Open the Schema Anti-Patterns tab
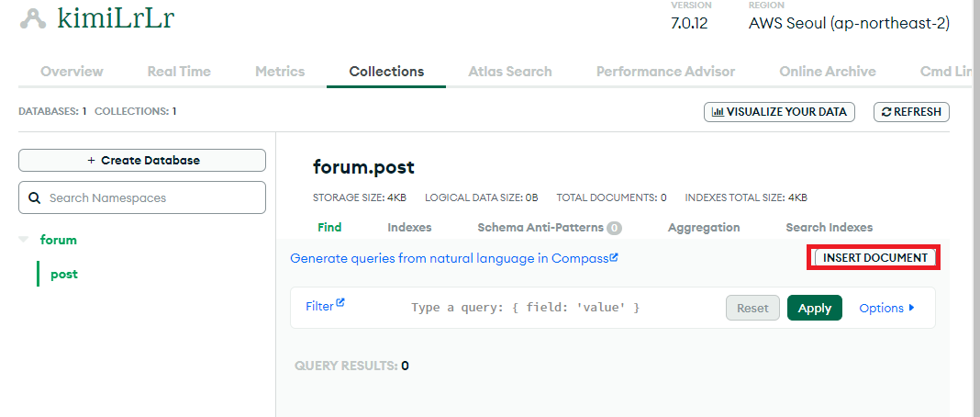This screenshot has height=417, width=980. click(x=550, y=228)
